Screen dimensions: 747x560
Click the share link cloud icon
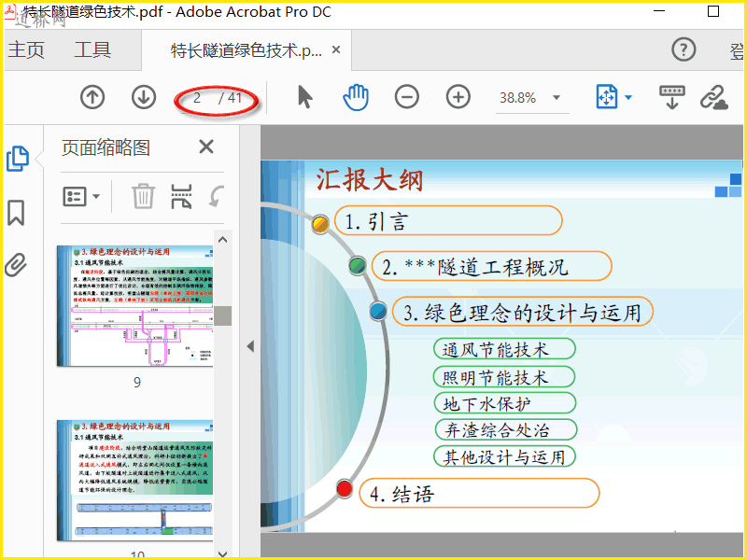[x=714, y=97]
